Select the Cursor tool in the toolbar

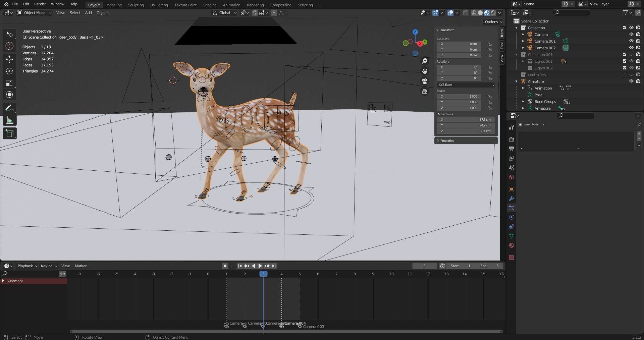9,46
